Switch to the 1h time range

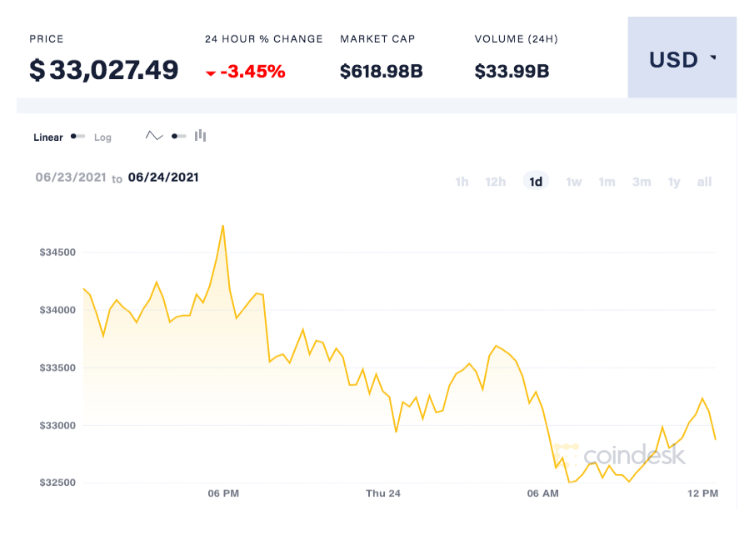pos(462,182)
